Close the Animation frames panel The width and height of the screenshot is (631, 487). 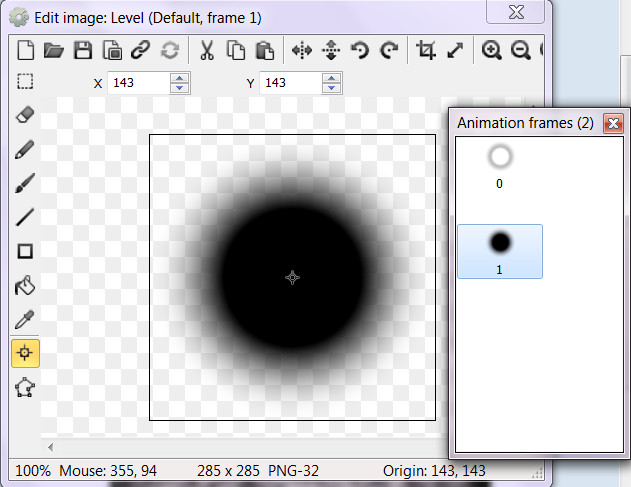point(613,123)
